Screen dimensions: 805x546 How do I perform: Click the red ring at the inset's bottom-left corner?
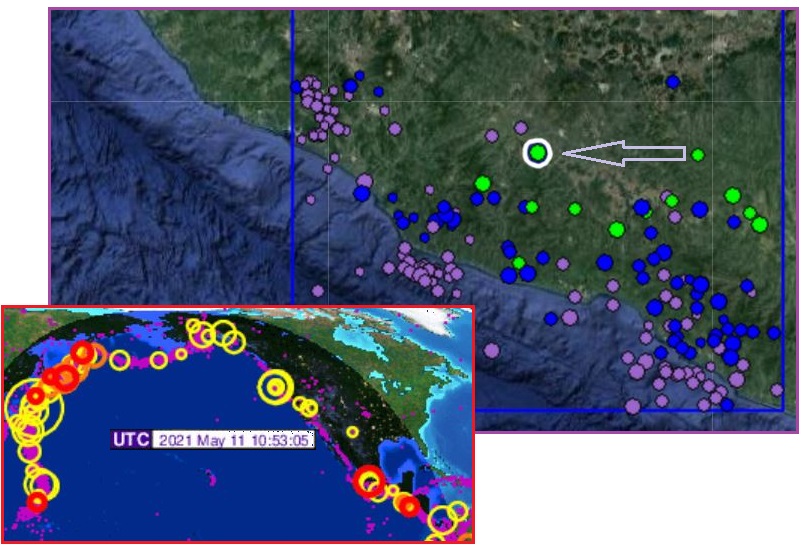click(x=37, y=501)
